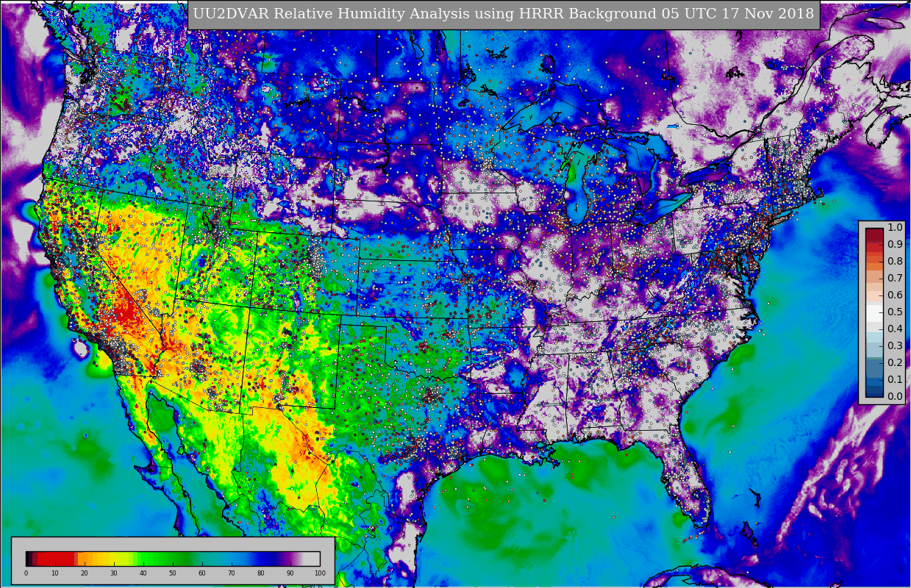Click the "90" tick label on humidity colorbar
The image size is (911, 588).
click(290, 573)
